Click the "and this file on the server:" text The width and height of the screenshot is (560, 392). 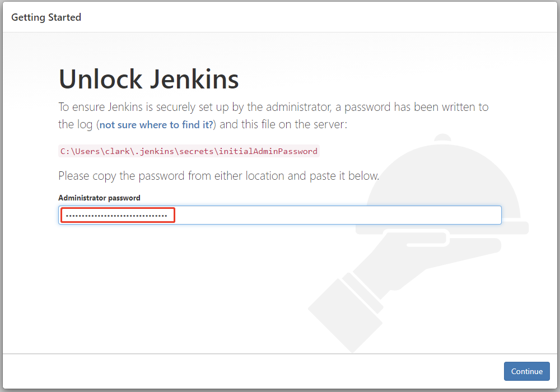(283, 124)
